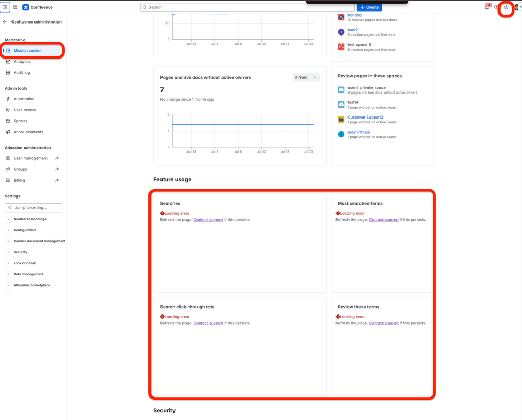Viewport: 522px width, 420px height.
Task: Click the back arrow beside Confluence administration
Action: pos(5,22)
